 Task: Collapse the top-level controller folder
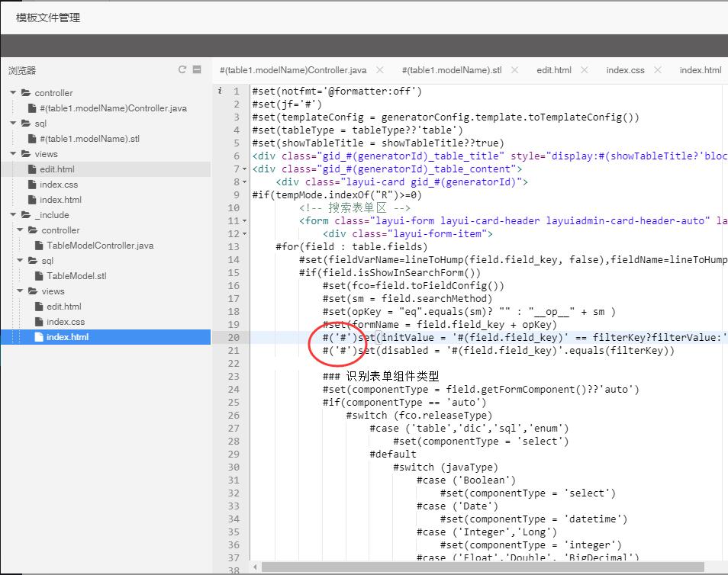tap(13, 93)
